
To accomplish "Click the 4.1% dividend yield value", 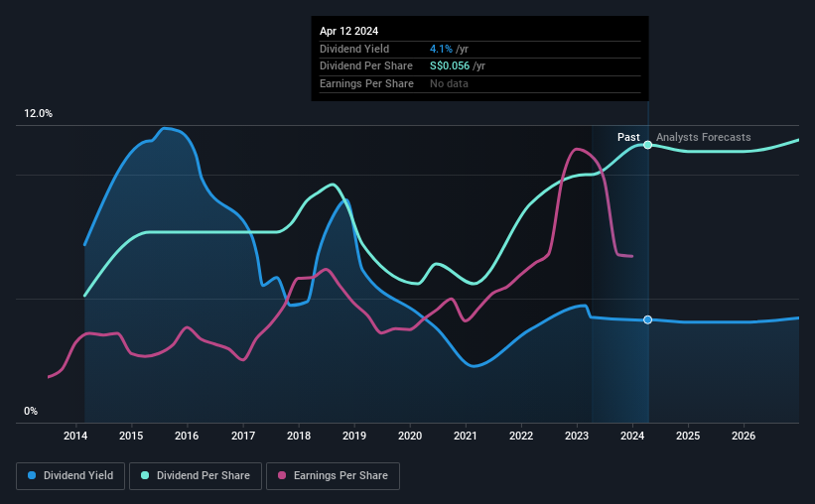I will (441, 49).
